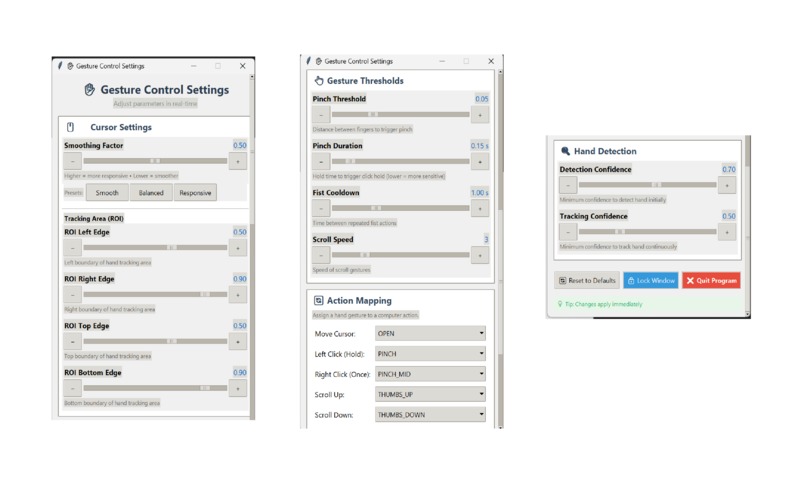Click the Pinch Threshold slider

click(x=400, y=115)
